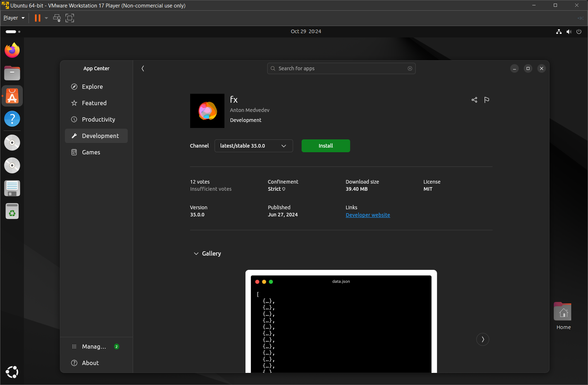Open the second disc drive in dock
Screen dimensions: 588x385
pos(12,165)
